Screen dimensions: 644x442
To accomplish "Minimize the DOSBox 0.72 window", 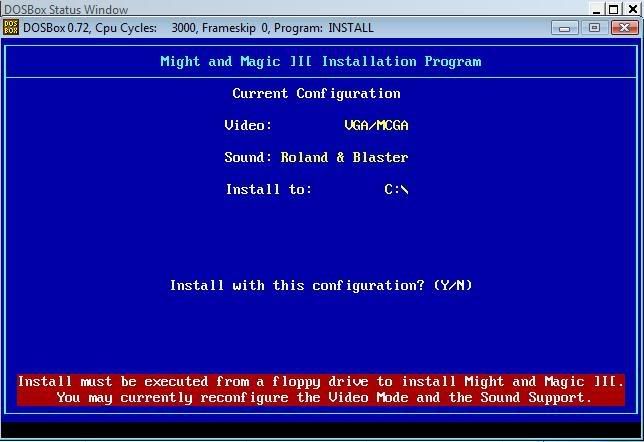I will tap(565, 28).
